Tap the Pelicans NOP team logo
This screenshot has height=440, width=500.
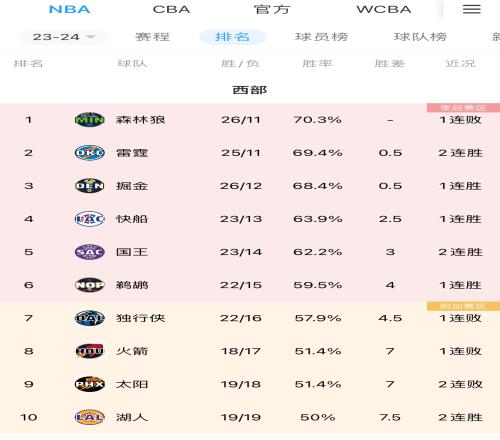[x=89, y=285]
